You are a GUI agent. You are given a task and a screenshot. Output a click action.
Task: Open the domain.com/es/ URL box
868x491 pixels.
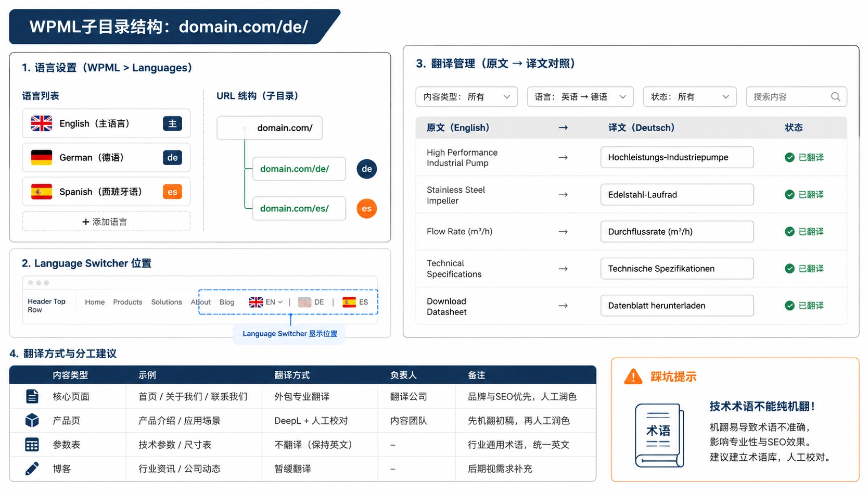pos(299,208)
